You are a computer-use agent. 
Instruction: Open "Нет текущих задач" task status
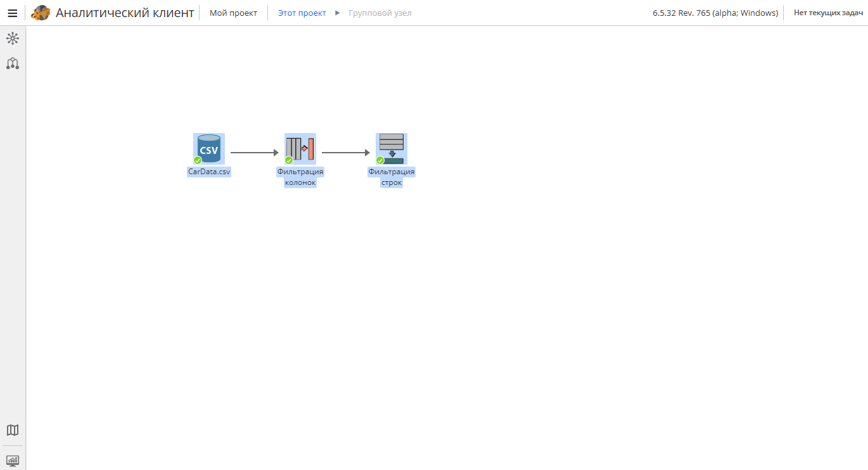[x=828, y=13]
